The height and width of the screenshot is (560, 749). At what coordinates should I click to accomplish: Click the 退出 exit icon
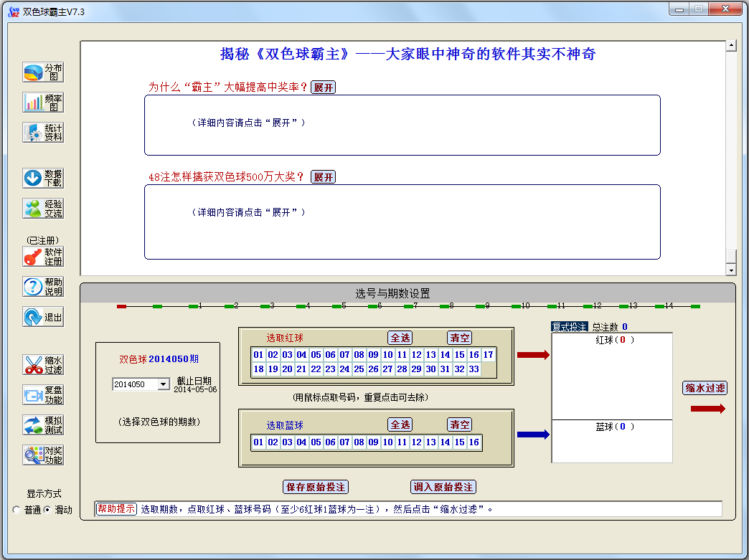(x=43, y=317)
